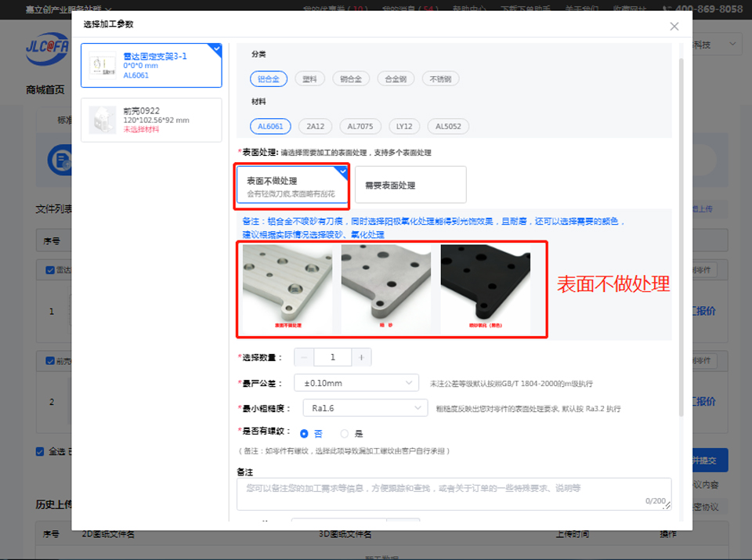Select AL6061 in the 材料 options
This screenshot has width=752, height=560.
[270, 126]
